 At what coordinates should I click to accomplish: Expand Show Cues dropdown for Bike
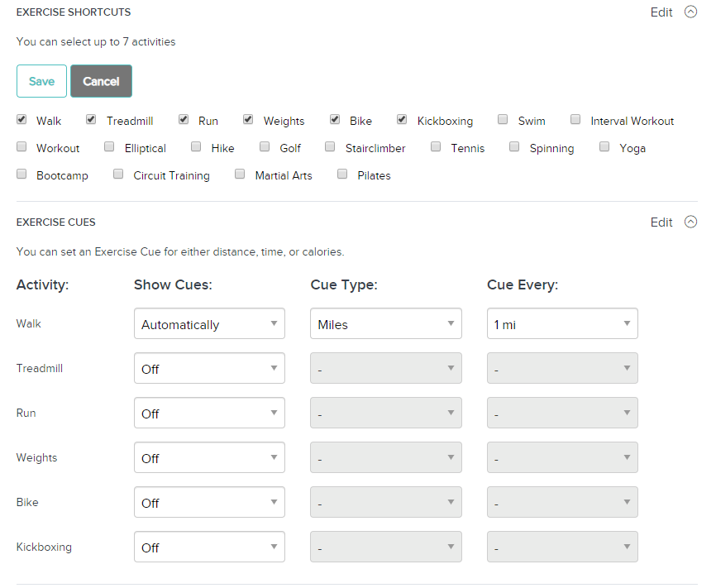pos(209,503)
